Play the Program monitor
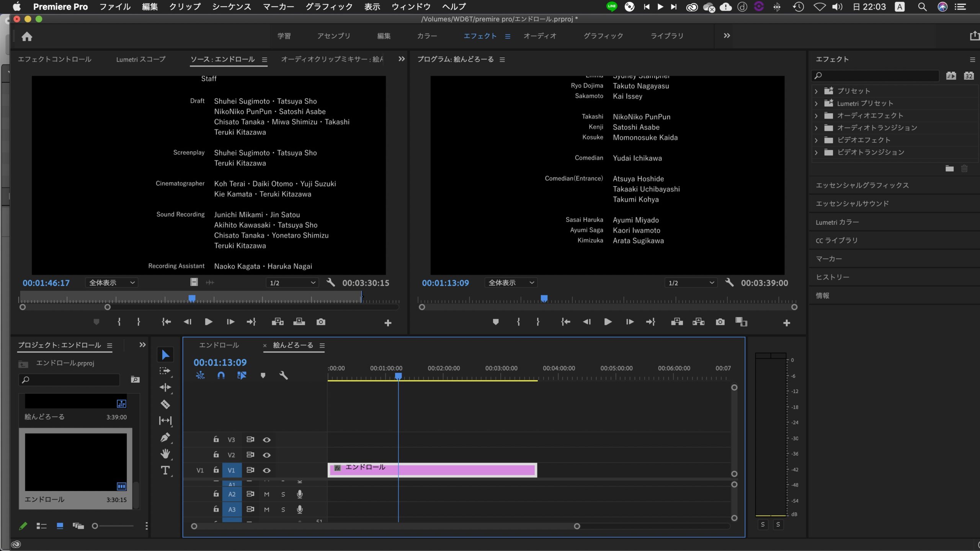The height and width of the screenshot is (551, 980). (608, 322)
